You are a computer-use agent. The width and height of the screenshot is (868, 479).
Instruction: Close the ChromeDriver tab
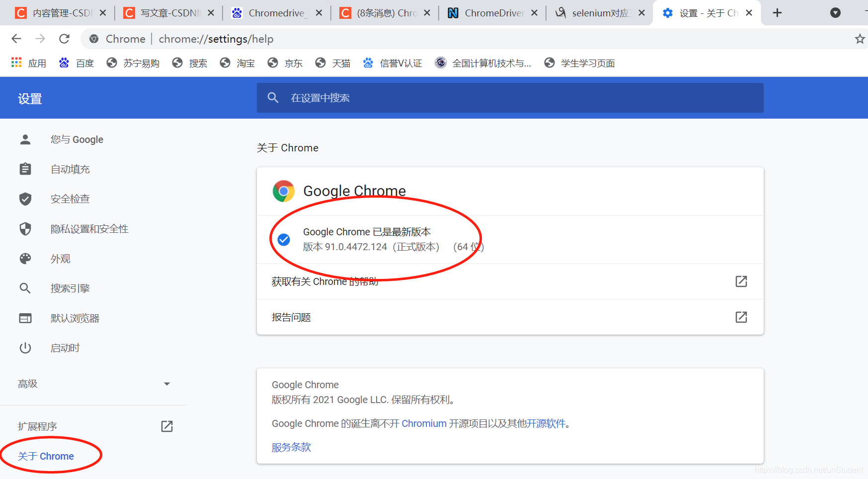click(x=535, y=13)
